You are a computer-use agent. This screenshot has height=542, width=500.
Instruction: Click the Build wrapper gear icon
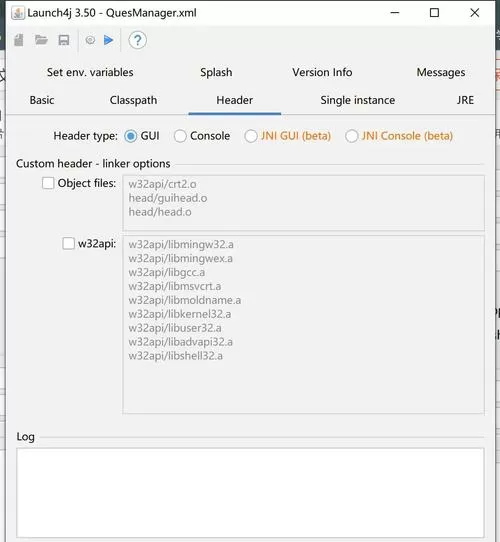coord(90,40)
